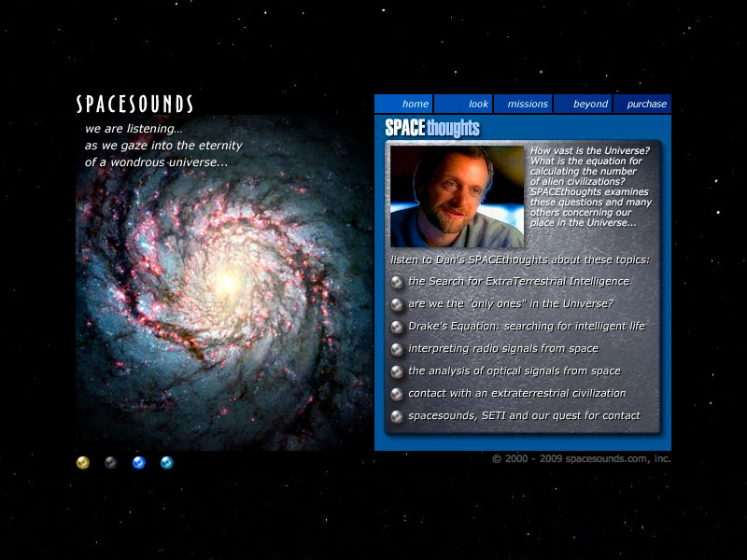Select the purchase tab
Image resolution: width=747 pixels, height=560 pixels.
[x=643, y=104]
